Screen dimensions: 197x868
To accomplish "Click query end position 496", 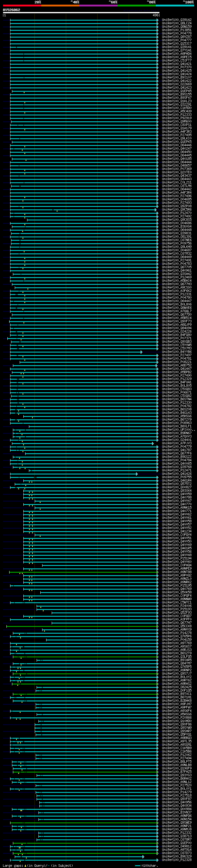I will tap(155, 15).
